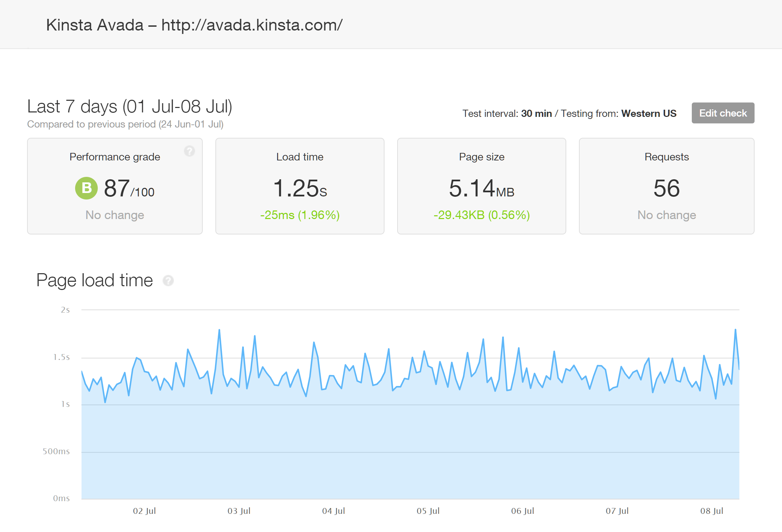Image resolution: width=782 pixels, height=532 pixels.
Task: Click the 0ms y-axis label
Action: pyautogui.click(x=61, y=498)
